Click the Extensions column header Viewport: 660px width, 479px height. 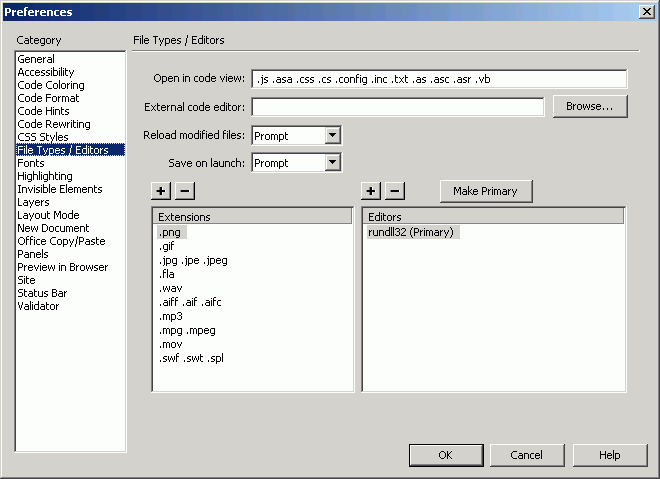(x=253, y=216)
